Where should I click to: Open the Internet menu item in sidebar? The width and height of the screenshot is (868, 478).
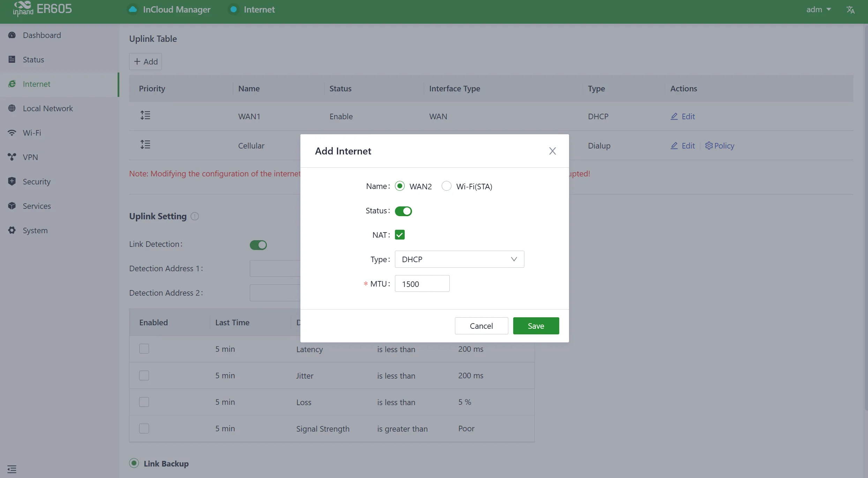coord(59,84)
